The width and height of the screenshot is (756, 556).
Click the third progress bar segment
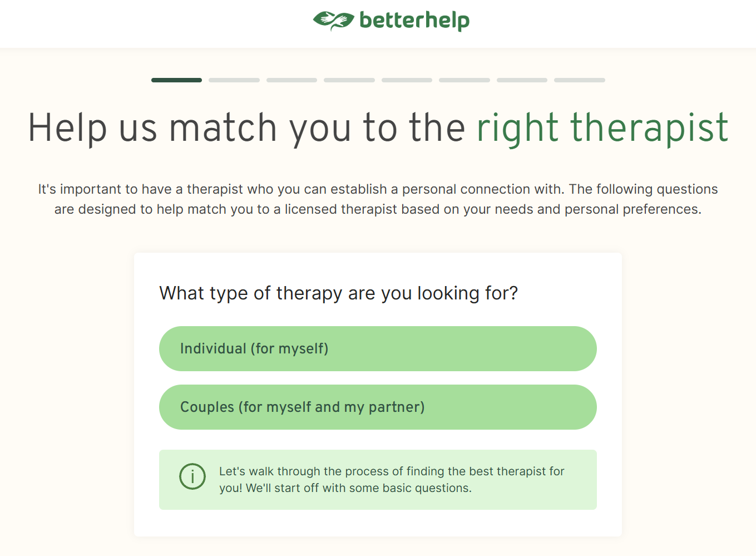291,80
